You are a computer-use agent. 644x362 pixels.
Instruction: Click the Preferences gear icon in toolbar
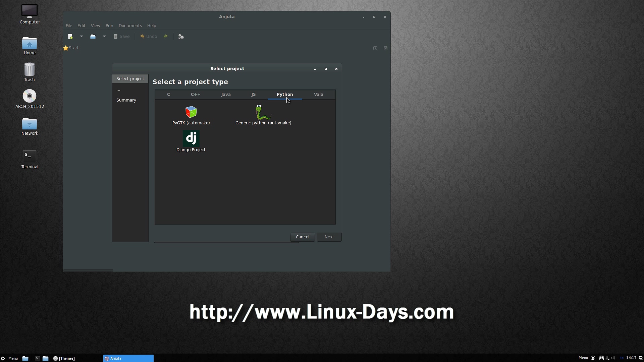click(181, 37)
